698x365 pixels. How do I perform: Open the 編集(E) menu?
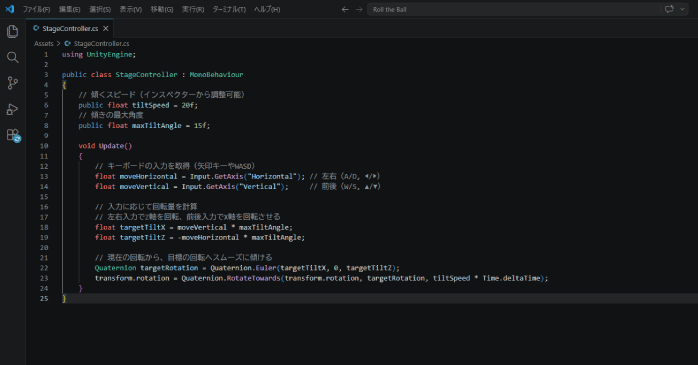tap(69, 9)
